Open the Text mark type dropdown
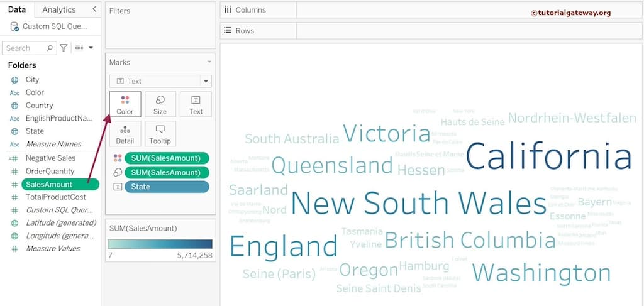 coord(160,81)
